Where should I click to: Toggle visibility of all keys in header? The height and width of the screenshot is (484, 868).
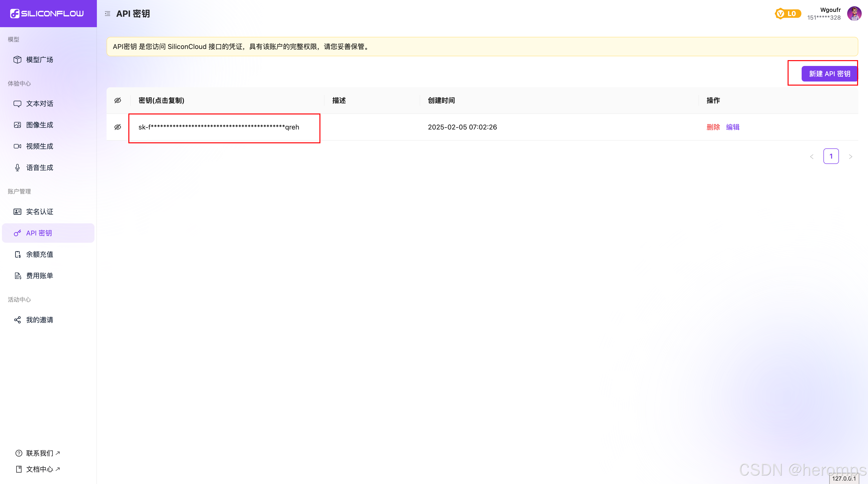tap(118, 101)
